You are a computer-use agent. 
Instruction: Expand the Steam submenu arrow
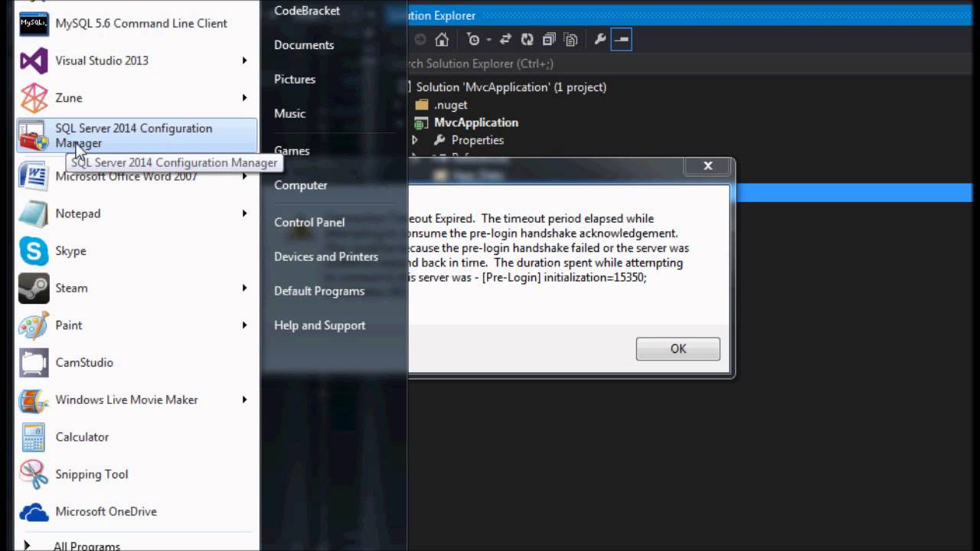coord(245,289)
